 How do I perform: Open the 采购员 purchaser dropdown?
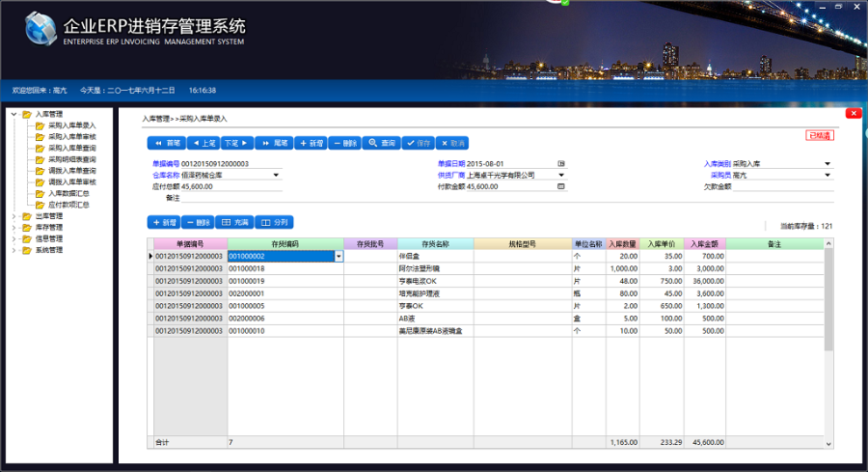pos(827,175)
